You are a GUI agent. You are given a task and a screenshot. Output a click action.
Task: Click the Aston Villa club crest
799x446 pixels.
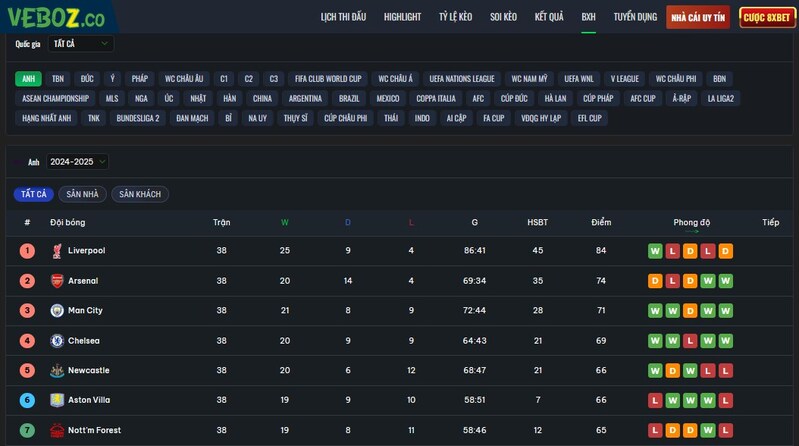point(57,400)
